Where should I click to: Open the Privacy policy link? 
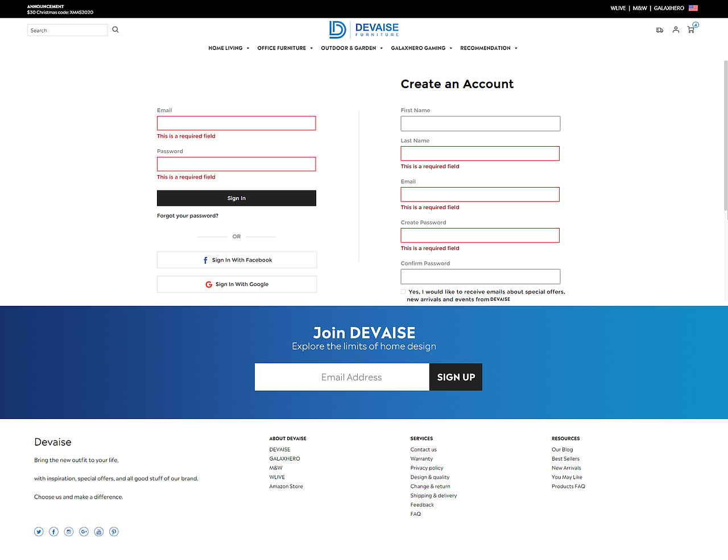[x=427, y=468]
